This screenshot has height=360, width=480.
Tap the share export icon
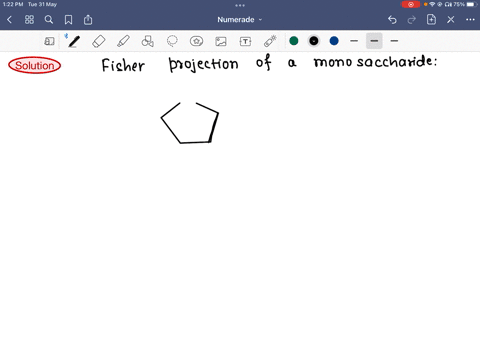coord(88,20)
